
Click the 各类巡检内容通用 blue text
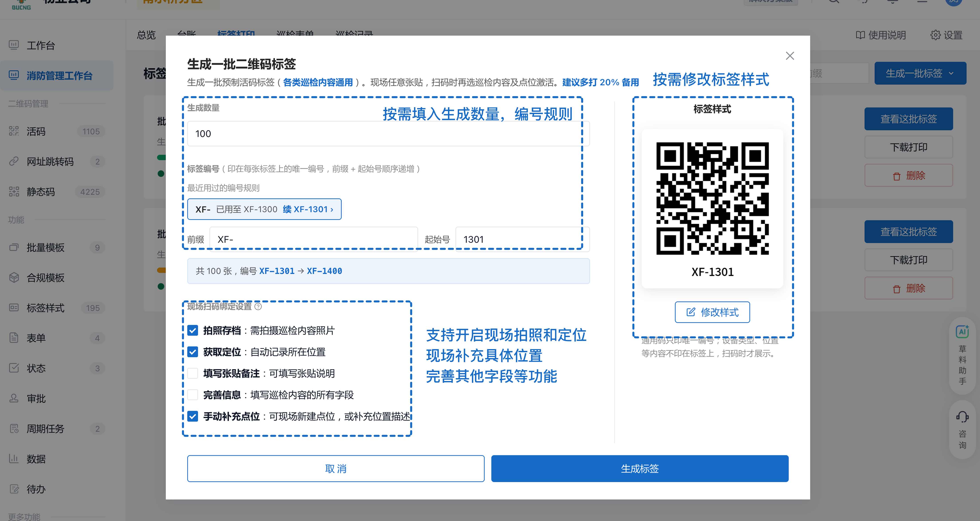click(318, 82)
